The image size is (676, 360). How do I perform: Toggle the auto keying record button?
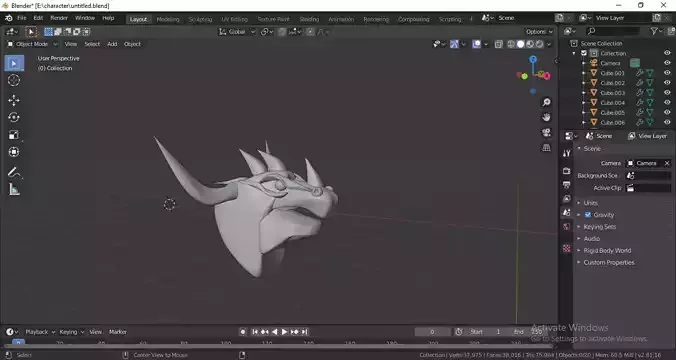243,332
